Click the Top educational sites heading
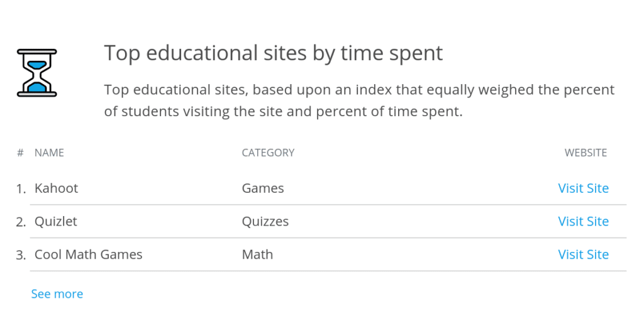 coord(274,53)
